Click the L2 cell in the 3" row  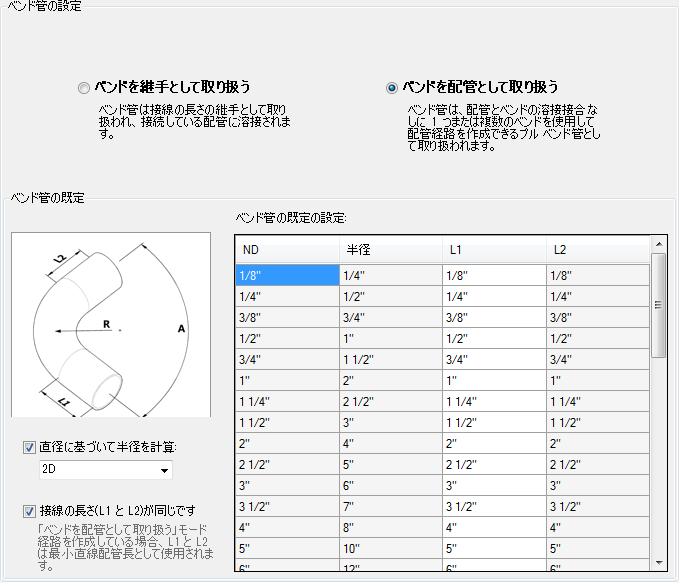(x=598, y=486)
